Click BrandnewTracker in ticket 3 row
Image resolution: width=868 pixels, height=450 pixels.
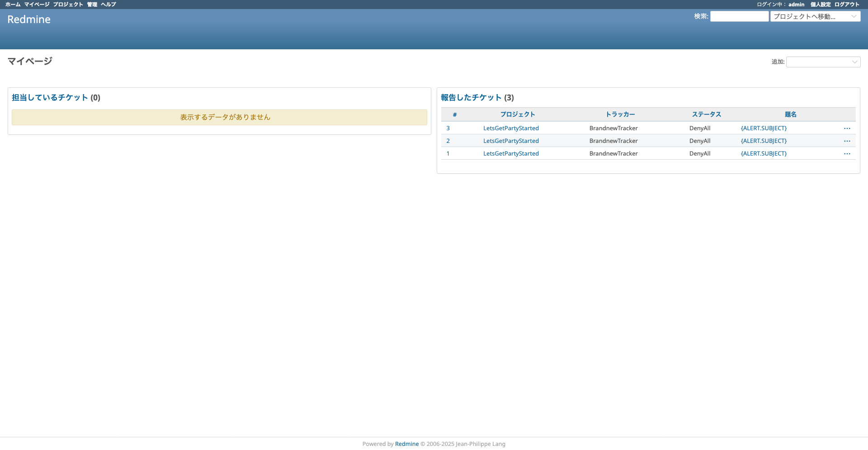click(x=613, y=128)
